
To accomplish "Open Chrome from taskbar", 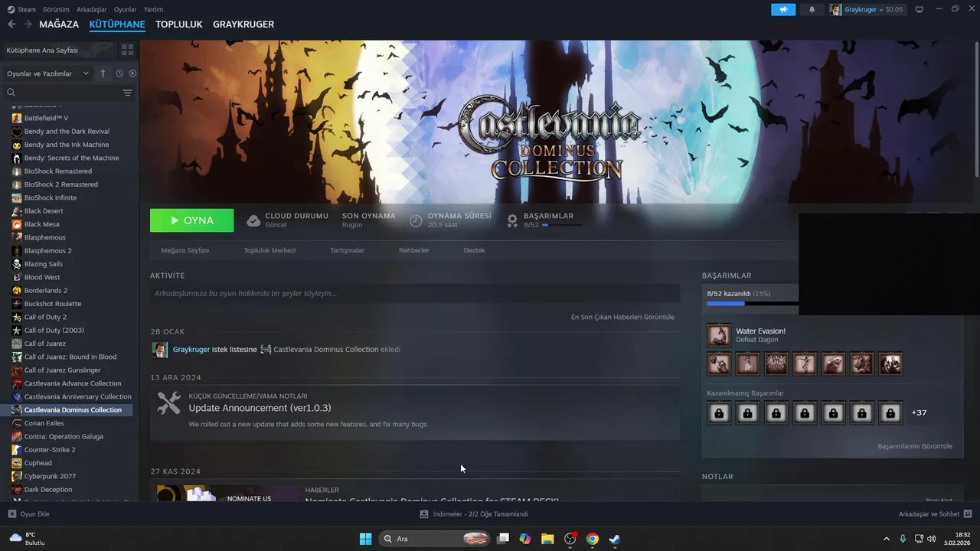I will click(x=592, y=539).
